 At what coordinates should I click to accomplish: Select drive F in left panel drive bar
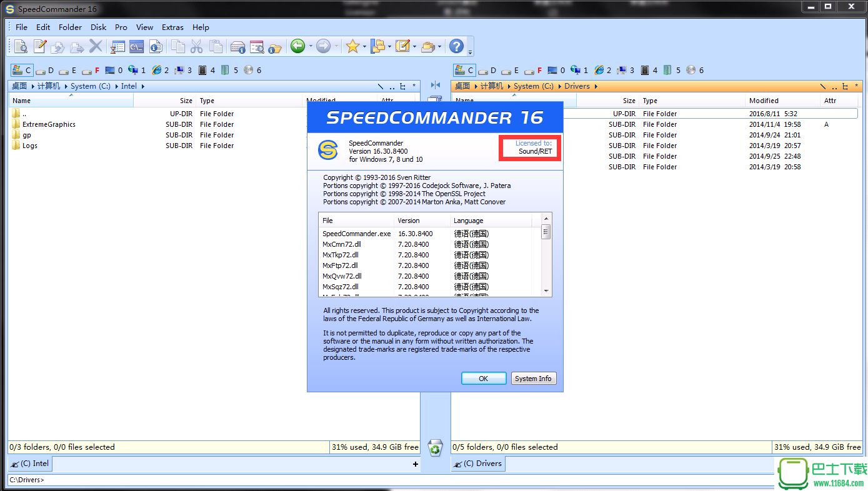pos(91,71)
